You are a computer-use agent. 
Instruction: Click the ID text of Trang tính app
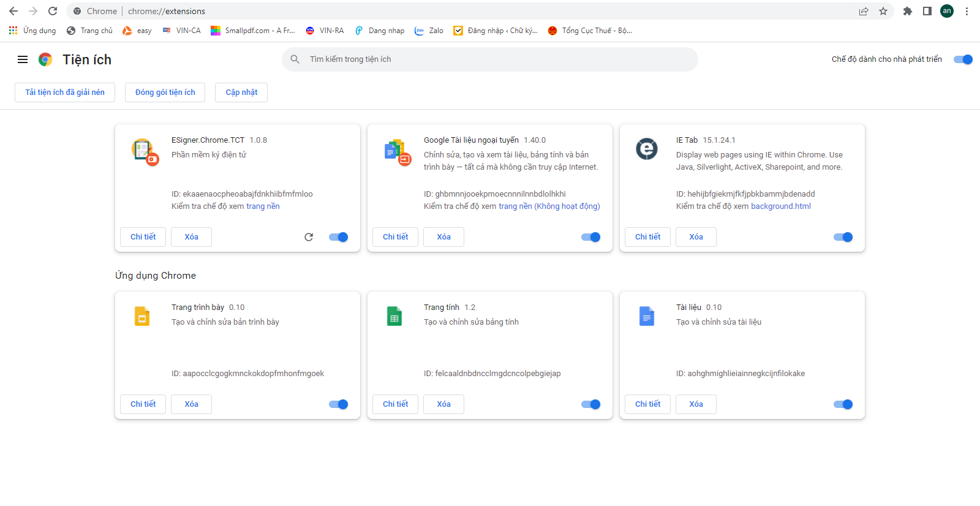click(492, 374)
